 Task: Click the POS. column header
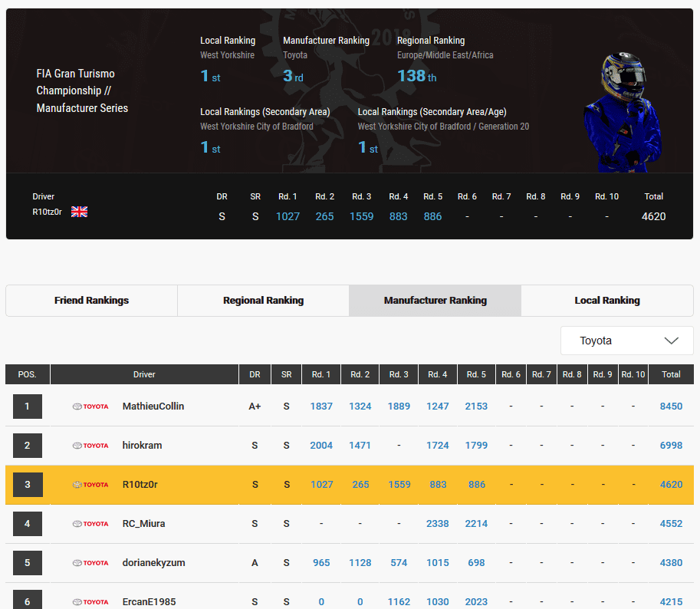point(28,374)
